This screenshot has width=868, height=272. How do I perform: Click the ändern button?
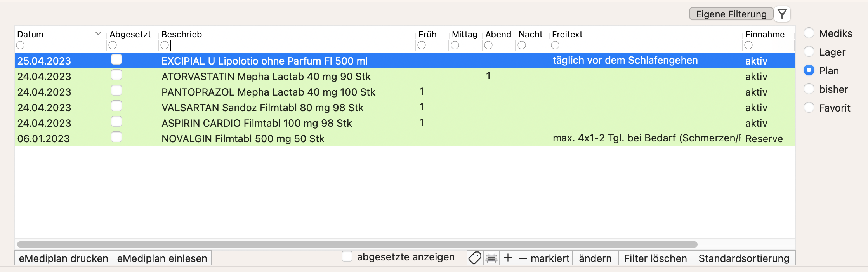(595, 258)
